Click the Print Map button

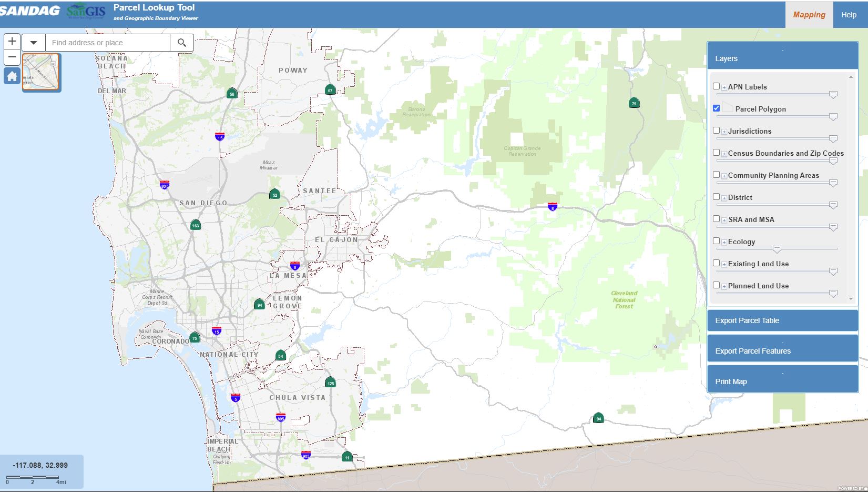pyautogui.click(x=782, y=381)
